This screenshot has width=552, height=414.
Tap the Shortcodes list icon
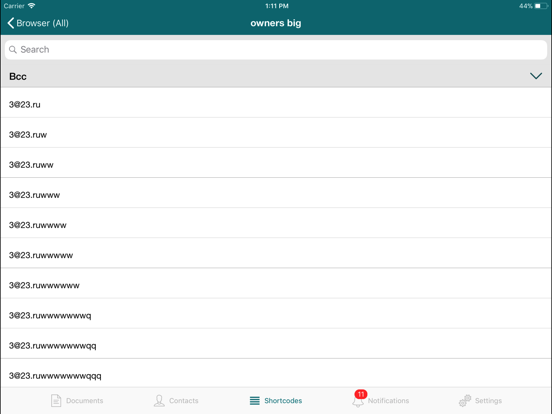255,401
